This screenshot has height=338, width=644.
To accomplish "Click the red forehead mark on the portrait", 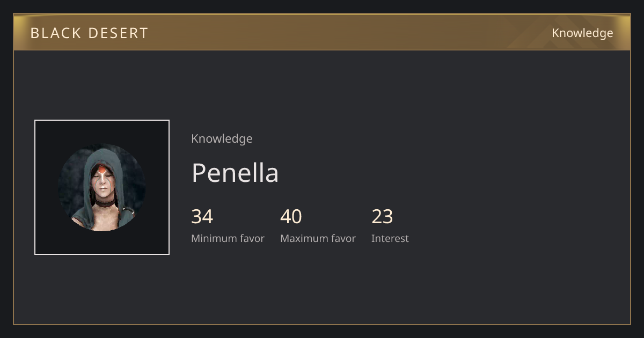I will (103, 170).
